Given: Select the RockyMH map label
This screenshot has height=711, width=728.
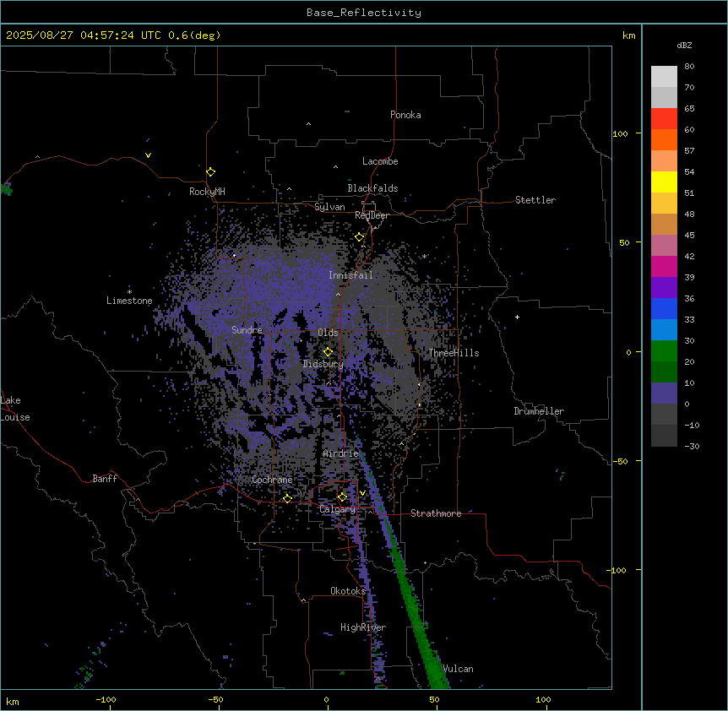Looking at the screenshot, I should [x=207, y=192].
